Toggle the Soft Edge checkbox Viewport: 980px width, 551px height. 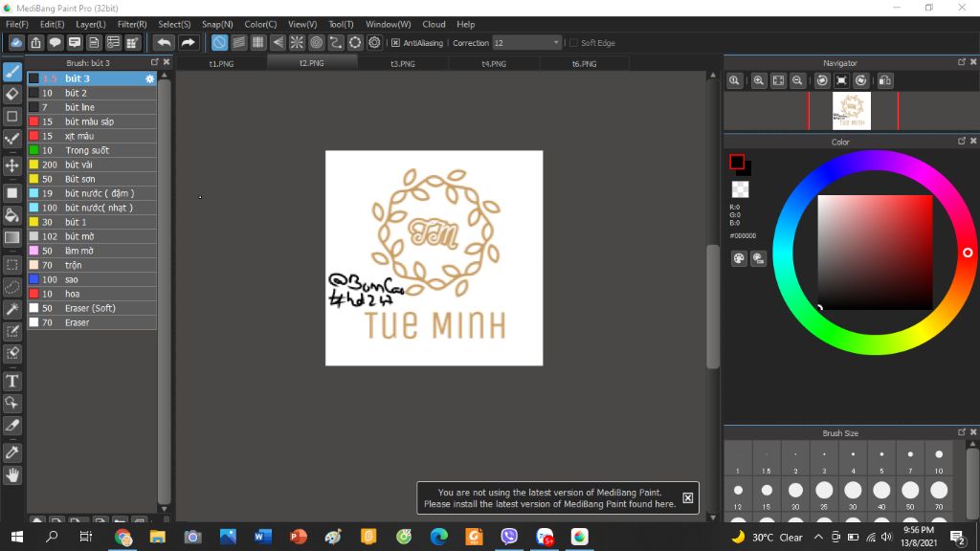point(573,43)
